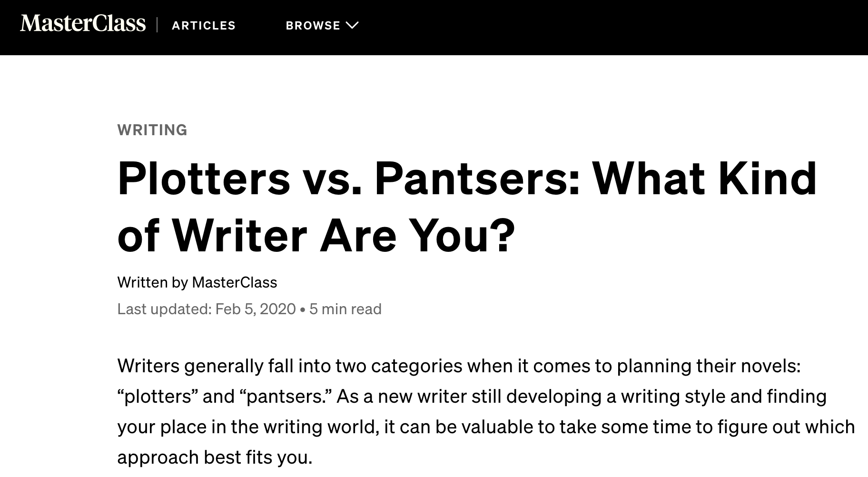Click the quoted word “plotters” in the paragraph
The height and width of the screenshot is (477, 868).
coord(158,397)
